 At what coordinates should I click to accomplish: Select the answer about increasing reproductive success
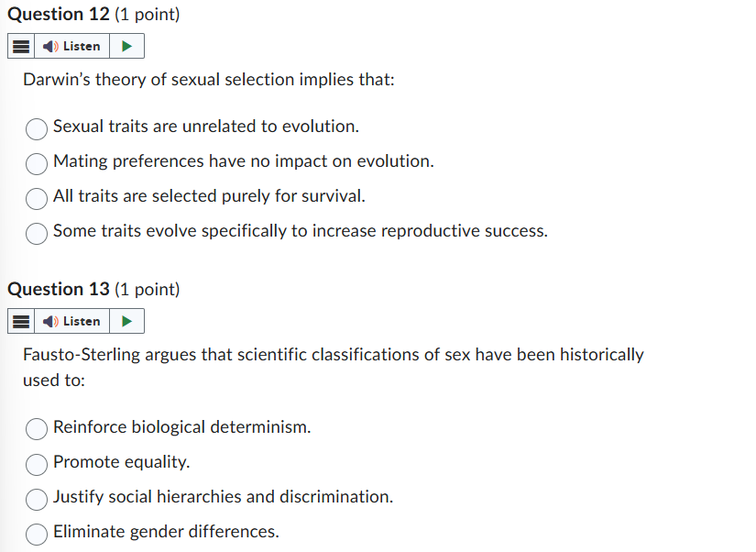[36, 234]
